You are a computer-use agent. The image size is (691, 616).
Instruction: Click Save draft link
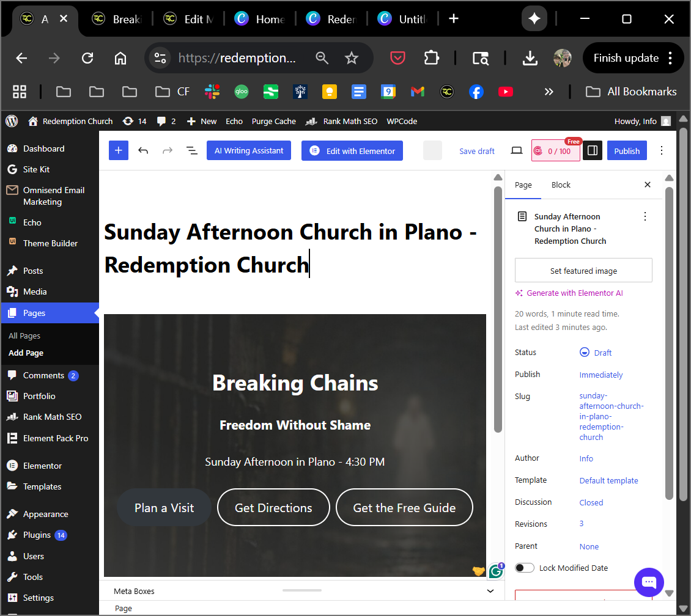point(477,151)
